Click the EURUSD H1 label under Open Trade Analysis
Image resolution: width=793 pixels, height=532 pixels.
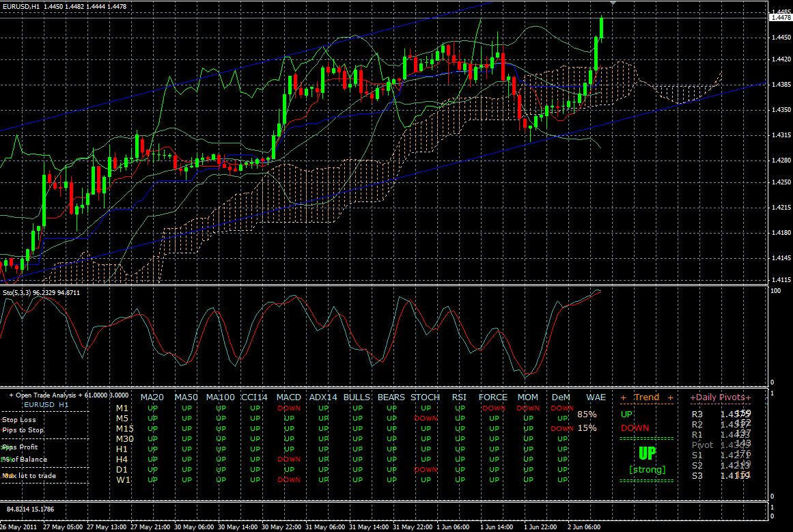(x=46, y=404)
